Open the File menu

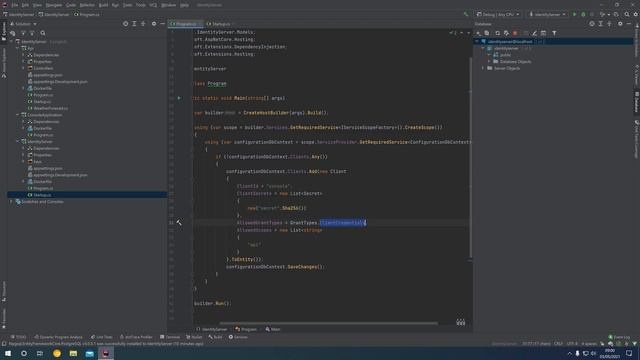click(x=15, y=5)
